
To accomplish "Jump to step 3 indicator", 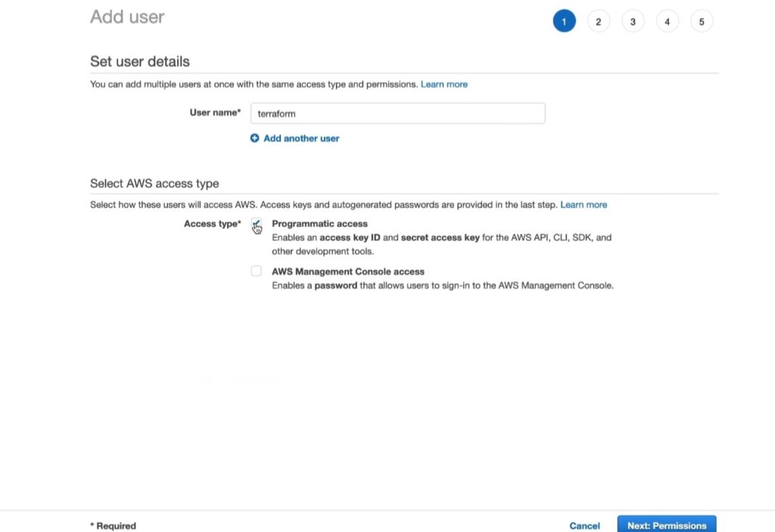I will pyautogui.click(x=633, y=21).
